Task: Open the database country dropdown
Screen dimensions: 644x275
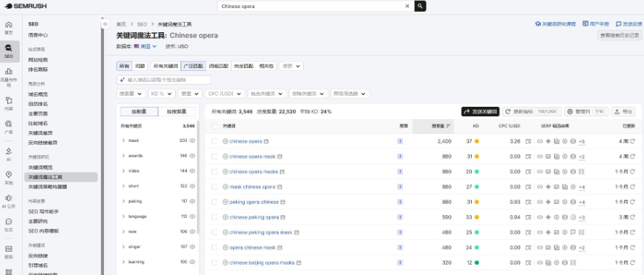Action: [x=145, y=46]
